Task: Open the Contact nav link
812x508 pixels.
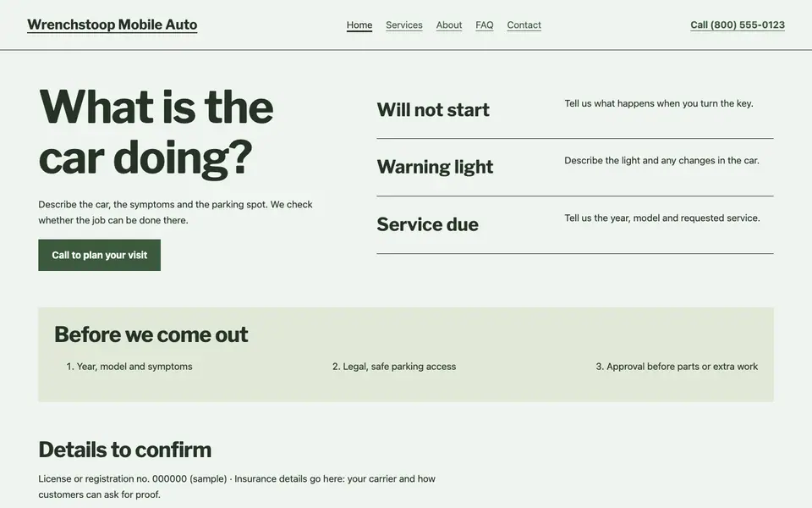Action: [524, 25]
